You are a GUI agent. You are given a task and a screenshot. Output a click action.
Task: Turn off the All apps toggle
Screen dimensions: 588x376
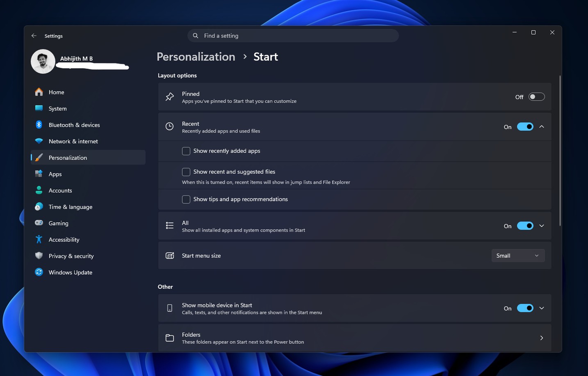pos(525,226)
